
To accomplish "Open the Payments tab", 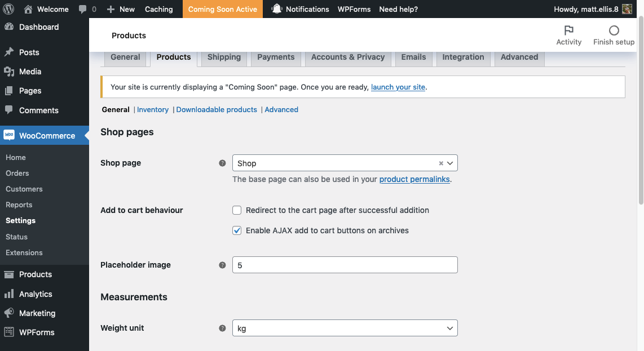I will click(x=276, y=57).
